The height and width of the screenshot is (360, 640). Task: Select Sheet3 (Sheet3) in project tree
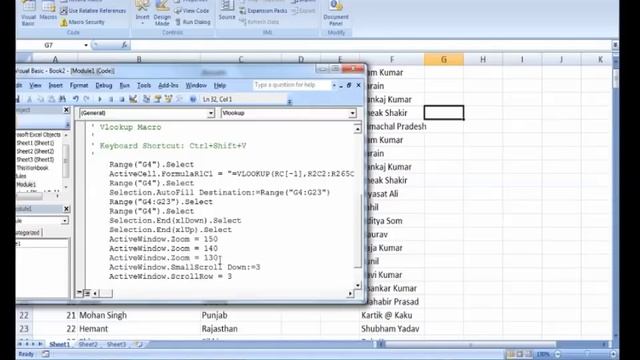[35, 159]
